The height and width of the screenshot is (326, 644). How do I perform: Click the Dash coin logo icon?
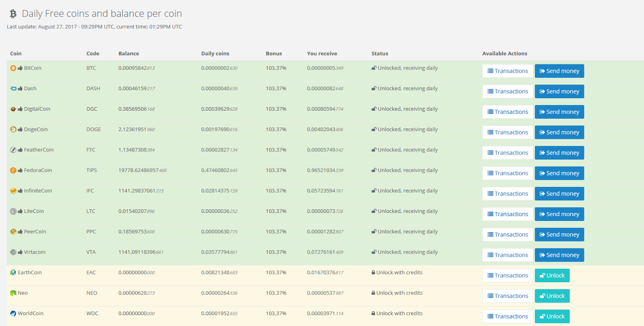(13, 89)
